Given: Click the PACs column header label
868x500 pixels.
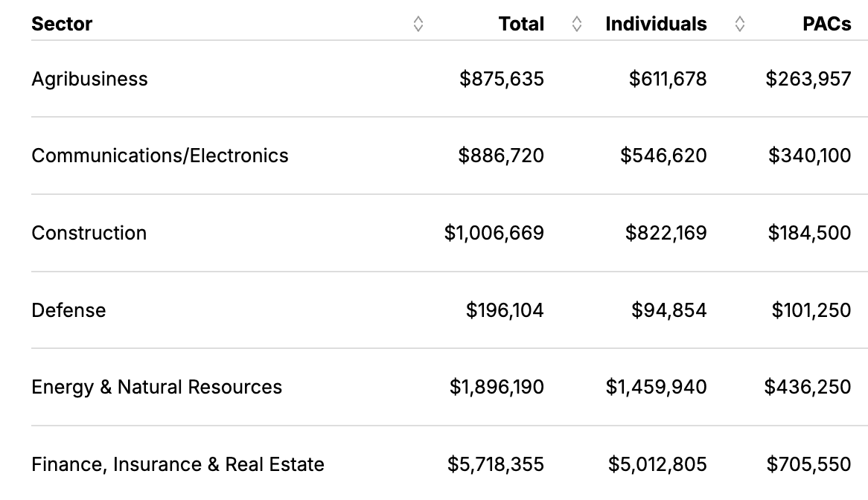Looking at the screenshot, I should (x=826, y=24).
